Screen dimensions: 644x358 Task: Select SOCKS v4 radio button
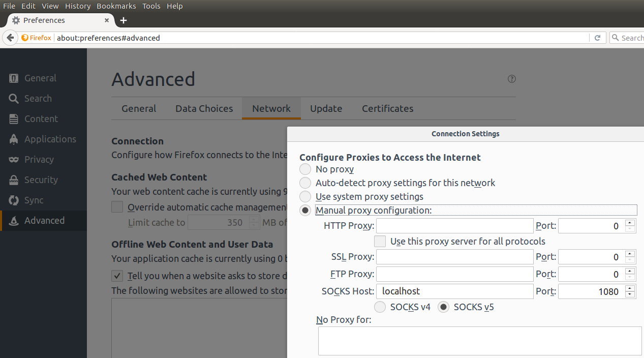click(380, 307)
